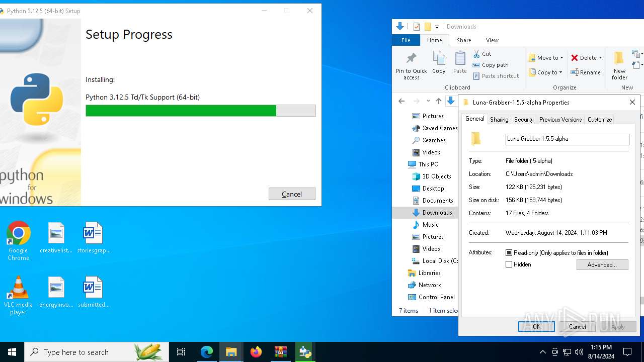
Task: Click OK in Properties dialog
Action: 536,326
